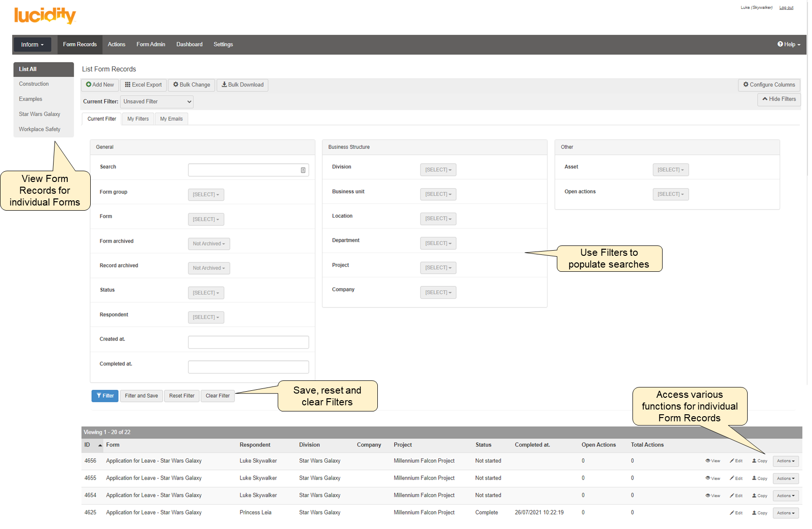Image resolution: width=812 pixels, height=529 pixels.
Task: Start a Bulk Download of records
Action: coord(242,85)
